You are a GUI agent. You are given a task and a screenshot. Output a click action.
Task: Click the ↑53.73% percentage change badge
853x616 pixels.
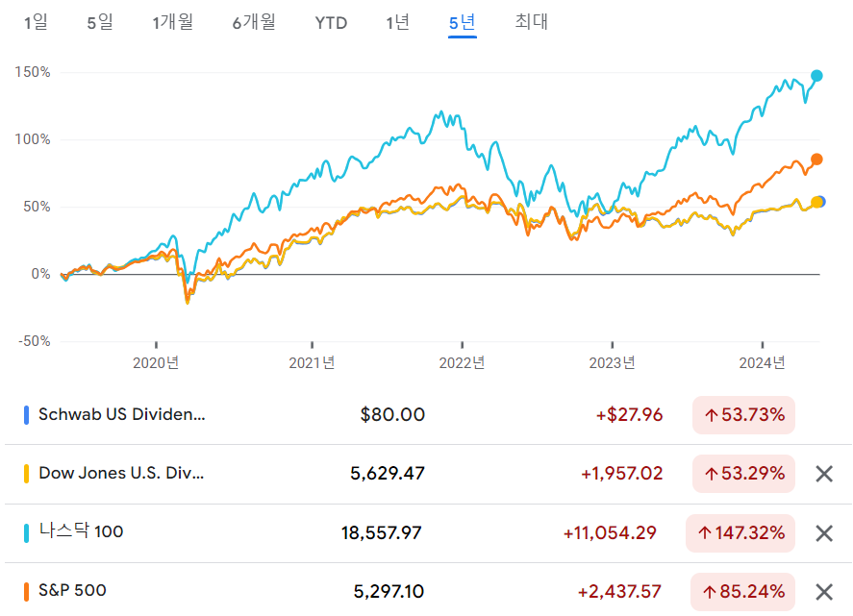tap(742, 415)
